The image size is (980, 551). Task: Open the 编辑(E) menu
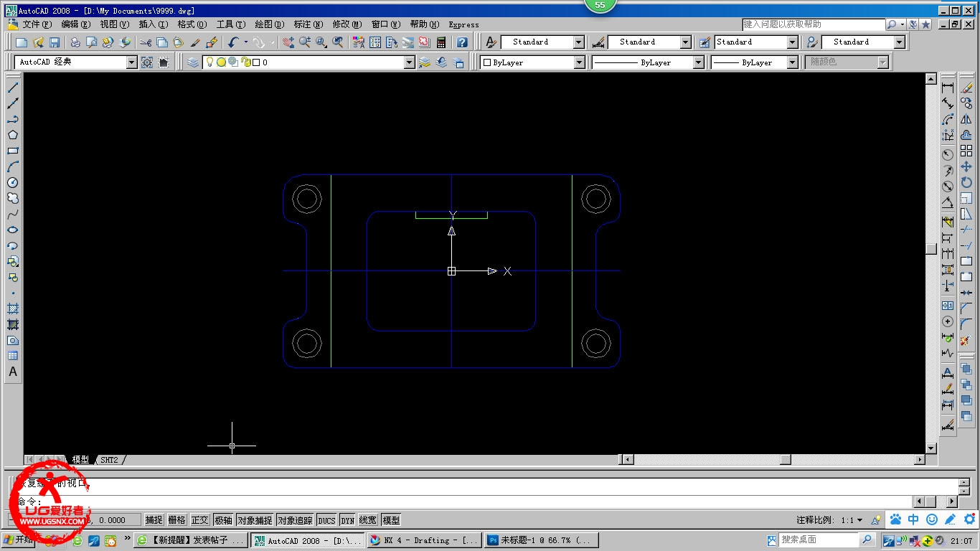coord(75,24)
